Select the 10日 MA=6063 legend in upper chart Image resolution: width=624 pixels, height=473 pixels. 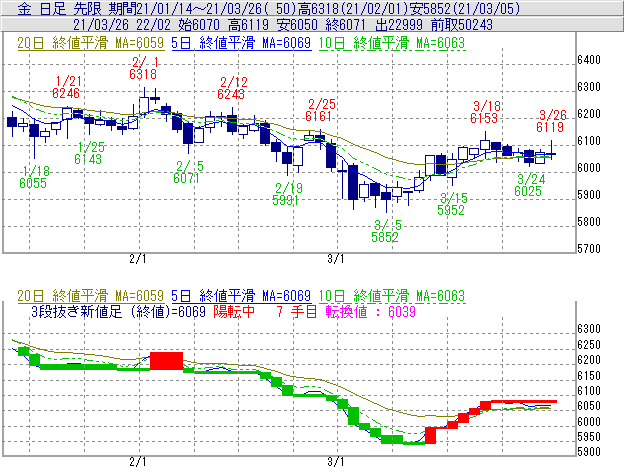tap(392, 43)
